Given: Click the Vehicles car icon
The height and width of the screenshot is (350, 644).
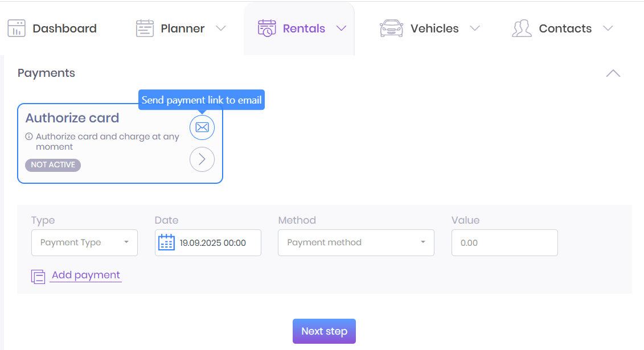Looking at the screenshot, I should pyautogui.click(x=391, y=28).
